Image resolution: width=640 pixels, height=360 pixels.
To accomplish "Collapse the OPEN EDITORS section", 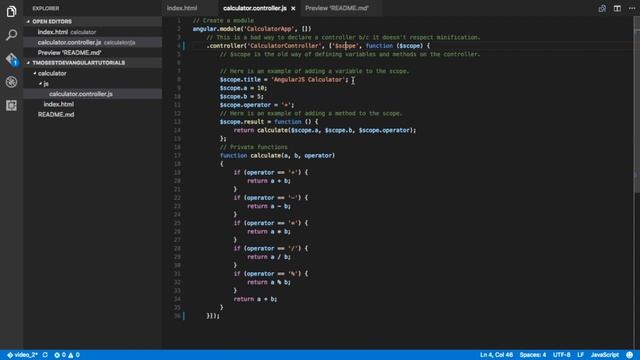I will [x=52, y=21].
